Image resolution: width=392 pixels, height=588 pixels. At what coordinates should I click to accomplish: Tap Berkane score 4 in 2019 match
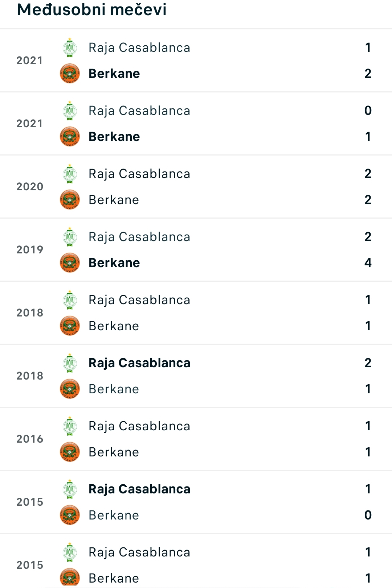(368, 263)
